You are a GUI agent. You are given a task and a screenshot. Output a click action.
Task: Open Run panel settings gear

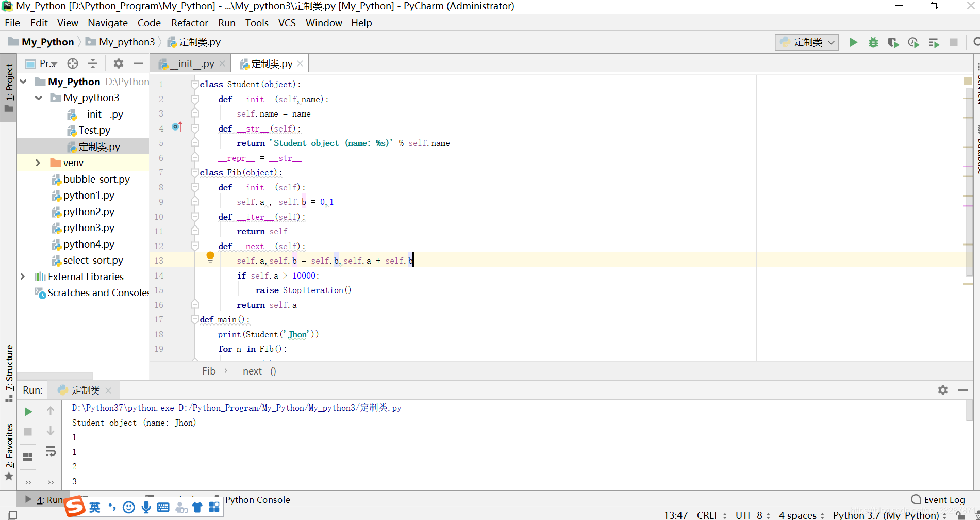[943, 390]
